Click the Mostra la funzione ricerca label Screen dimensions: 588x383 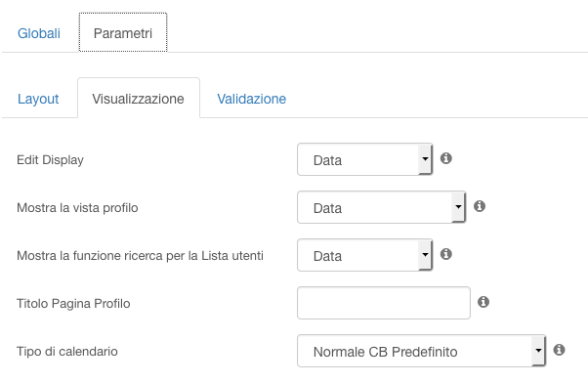click(x=140, y=255)
